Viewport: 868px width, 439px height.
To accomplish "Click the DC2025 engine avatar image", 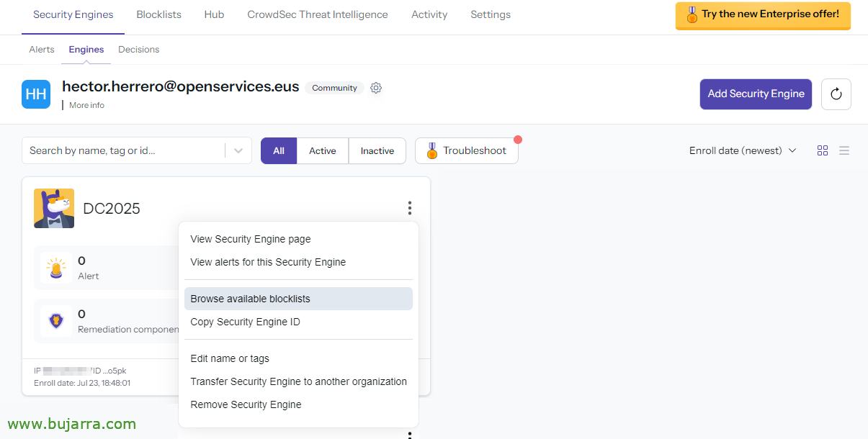I will click(x=54, y=209).
